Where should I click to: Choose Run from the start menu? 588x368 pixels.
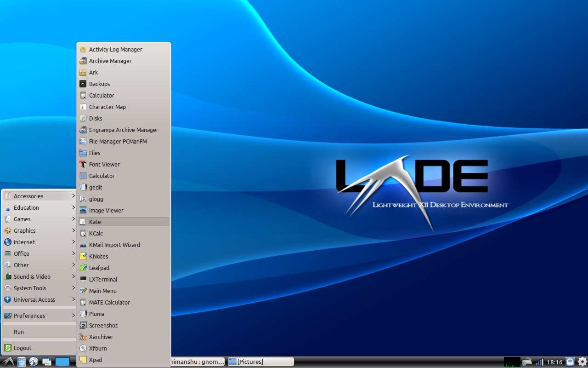(x=40, y=332)
